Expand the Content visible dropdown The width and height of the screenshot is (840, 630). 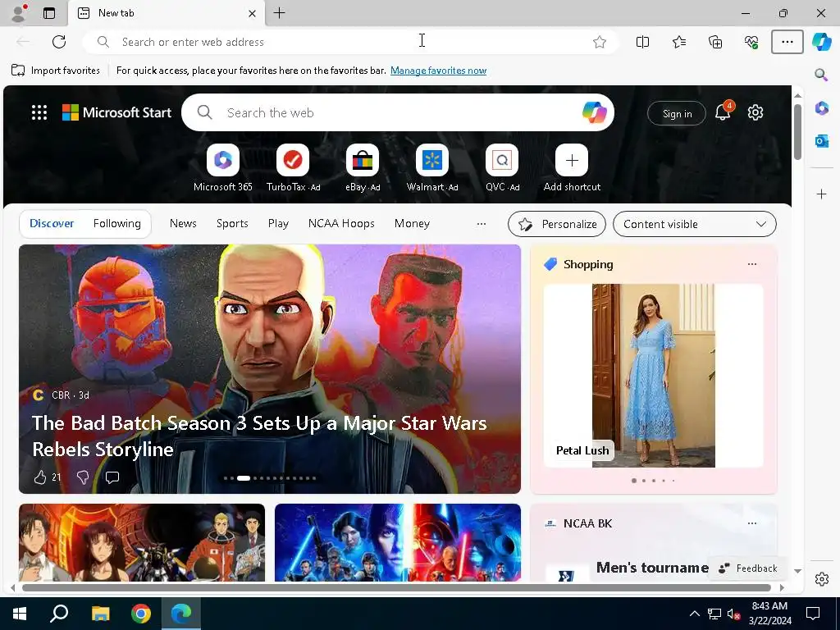click(694, 224)
